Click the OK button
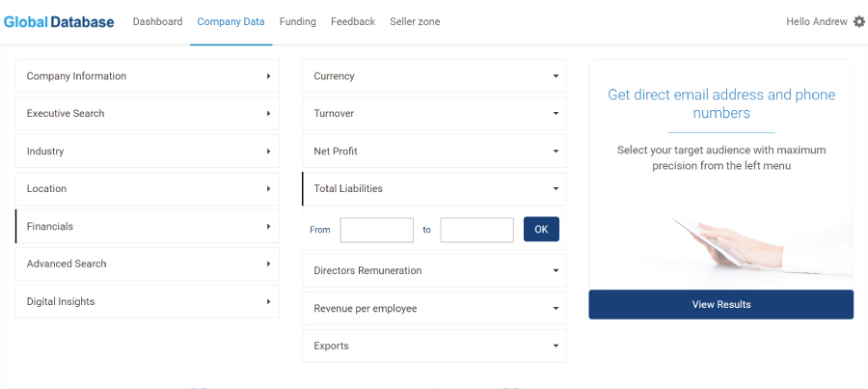 pyautogui.click(x=541, y=229)
